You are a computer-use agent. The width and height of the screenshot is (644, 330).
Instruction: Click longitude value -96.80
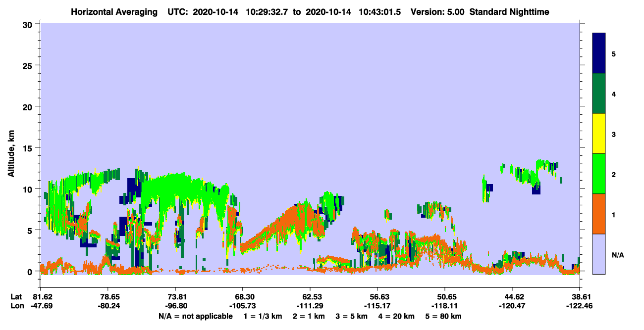pyautogui.click(x=175, y=306)
